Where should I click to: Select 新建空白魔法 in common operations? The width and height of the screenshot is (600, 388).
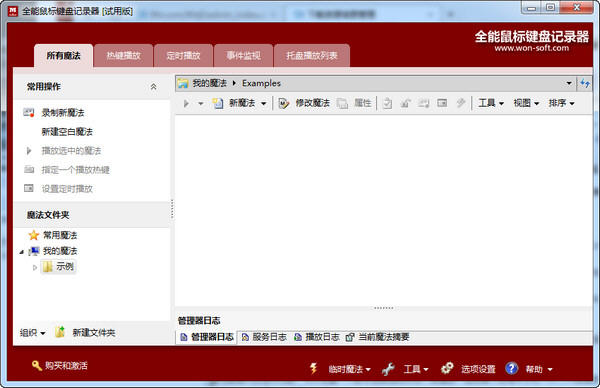click(x=67, y=132)
